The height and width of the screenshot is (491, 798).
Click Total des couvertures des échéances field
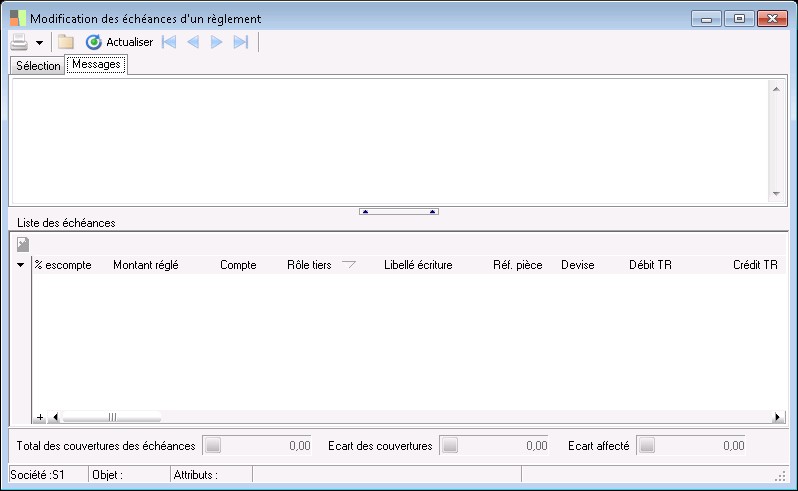tap(256, 446)
